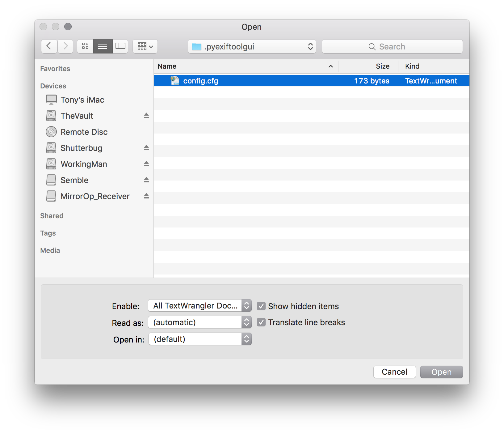504x434 pixels.
Task: Select MirrorOp_Receiver in the sidebar
Action: pyautogui.click(x=94, y=196)
